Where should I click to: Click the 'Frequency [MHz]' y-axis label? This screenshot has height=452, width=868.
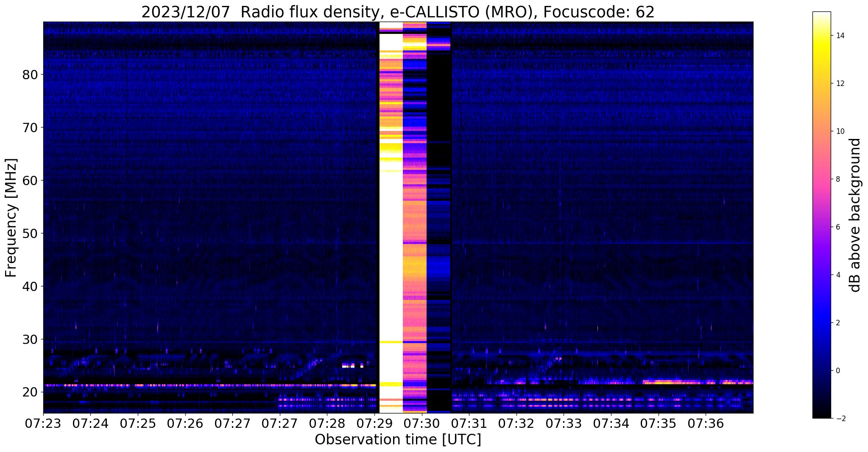pos(11,218)
